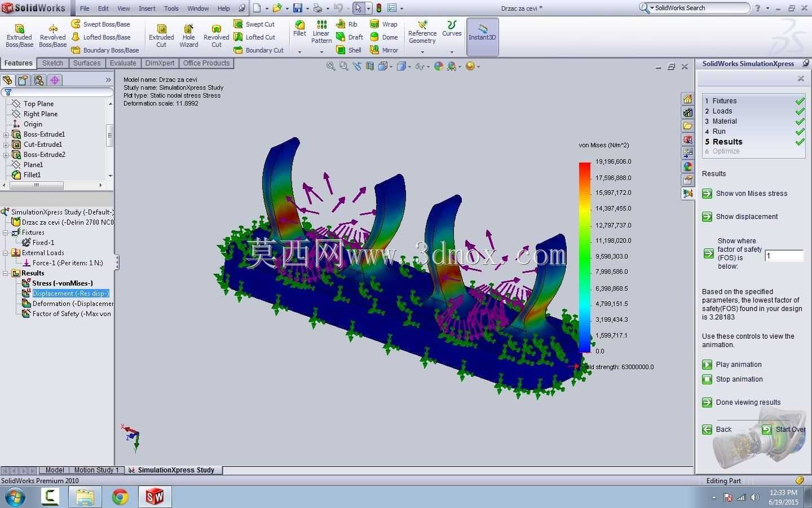This screenshot has height=508, width=812.
Task: Open File Explorer from the taskbar
Action: (x=85, y=497)
